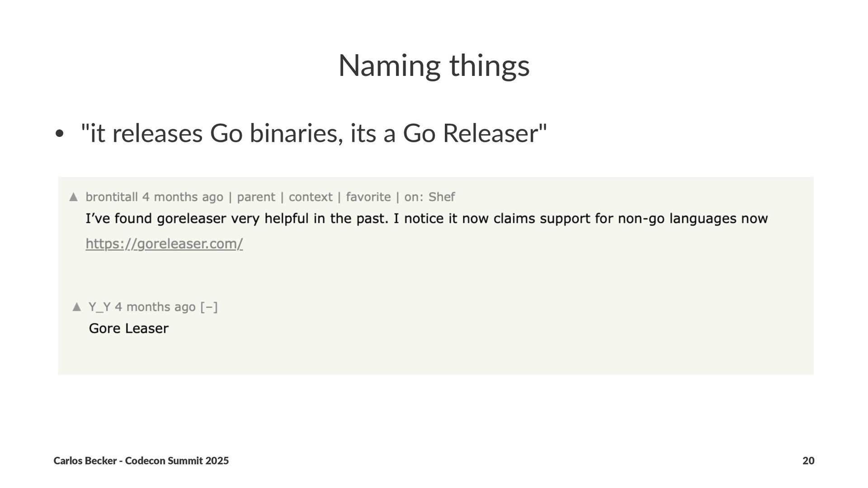Click the Gore Leaser reply text
The image size is (868, 488).
point(129,328)
